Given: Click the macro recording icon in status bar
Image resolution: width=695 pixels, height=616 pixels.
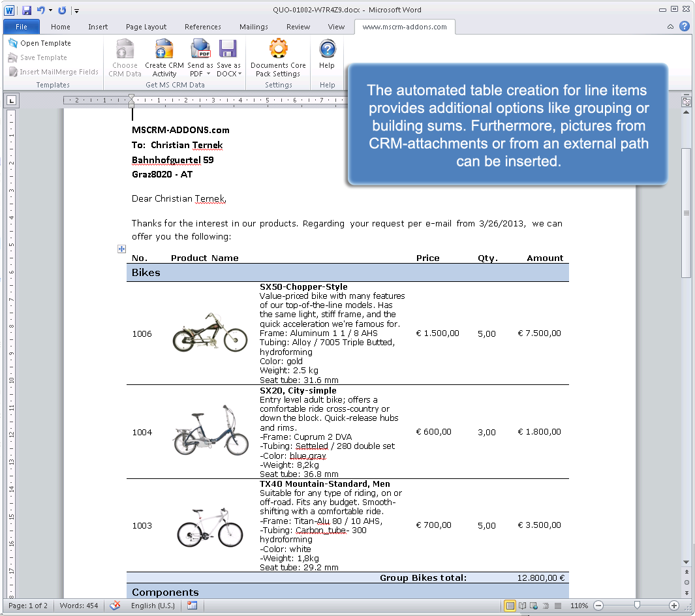Looking at the screenshot, I should pyautogui.click(x=192, y=606).
